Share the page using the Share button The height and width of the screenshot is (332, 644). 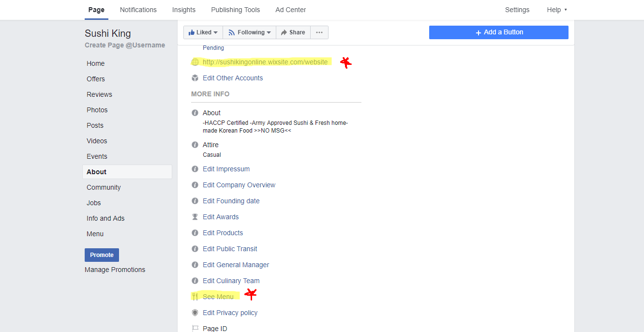click(x=293, y=32)
